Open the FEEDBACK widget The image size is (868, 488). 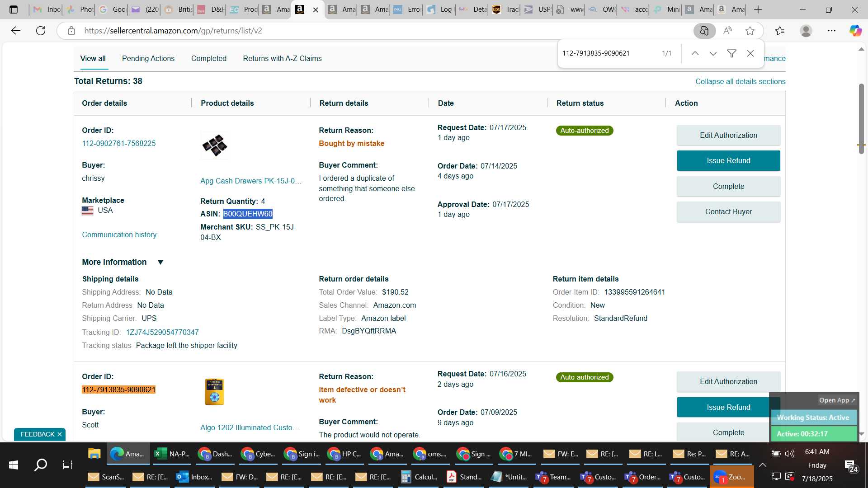(x=38, y=434)
